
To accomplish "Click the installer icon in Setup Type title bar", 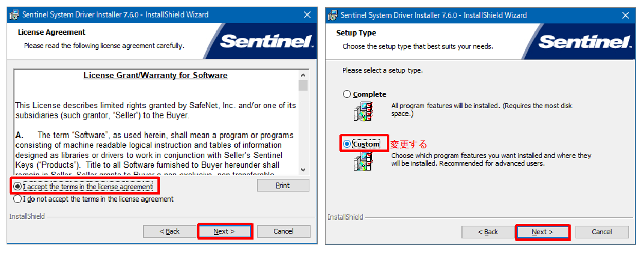I will (x=333, y=15).
